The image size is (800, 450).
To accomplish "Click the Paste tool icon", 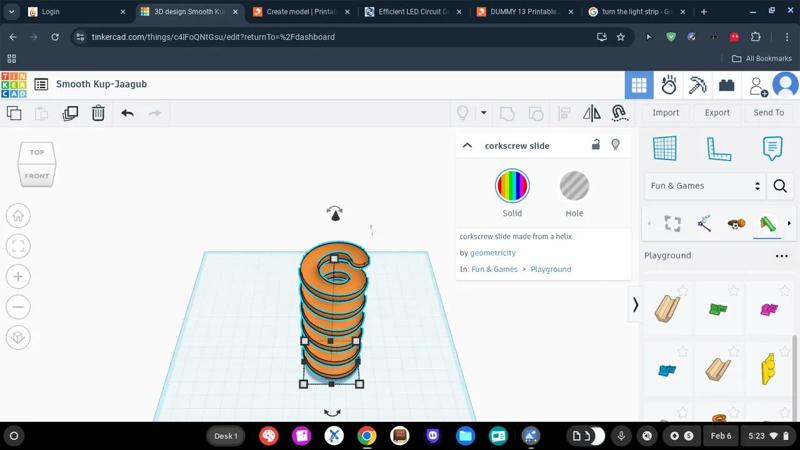I will [41, 113].
